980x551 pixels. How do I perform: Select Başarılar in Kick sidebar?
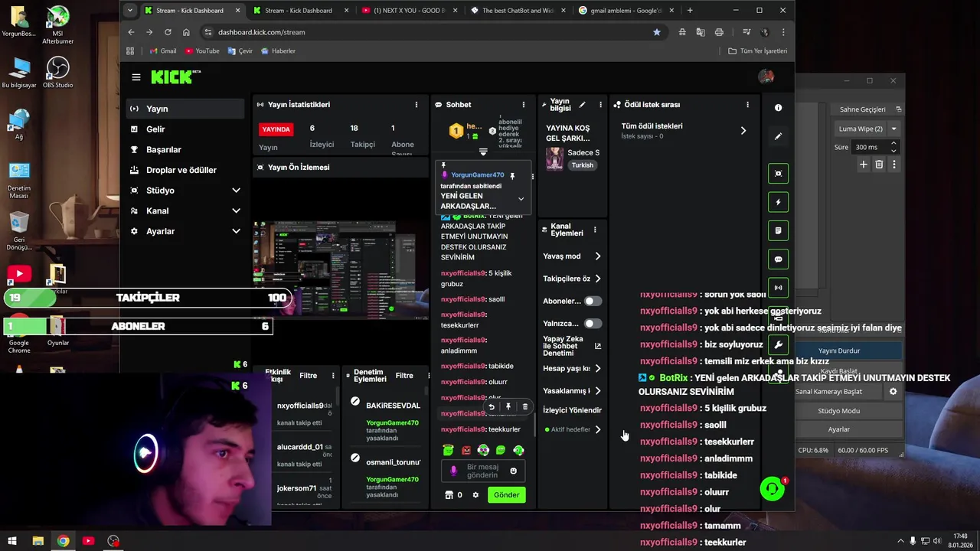pos(185,149)
